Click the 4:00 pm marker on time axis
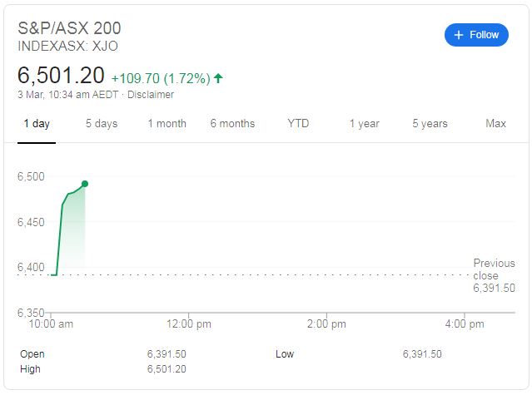The width and height of the screenshot is (532, 395). click(x=465, y=324)
